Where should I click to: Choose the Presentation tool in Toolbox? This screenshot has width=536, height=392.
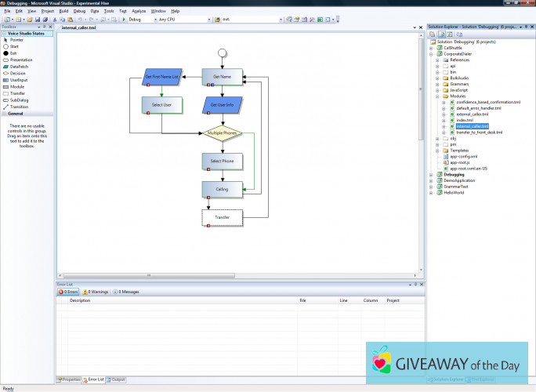tap(20, 60)
